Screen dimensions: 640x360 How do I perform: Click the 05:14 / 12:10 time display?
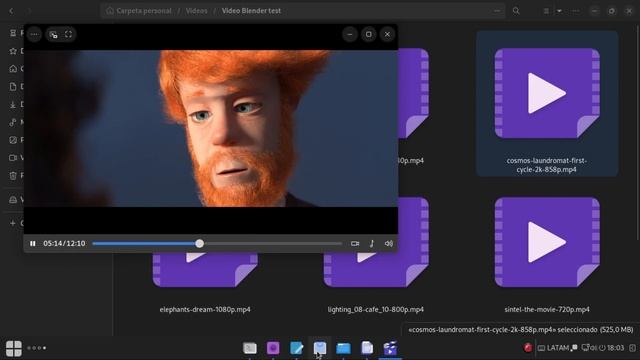(64, 244)
